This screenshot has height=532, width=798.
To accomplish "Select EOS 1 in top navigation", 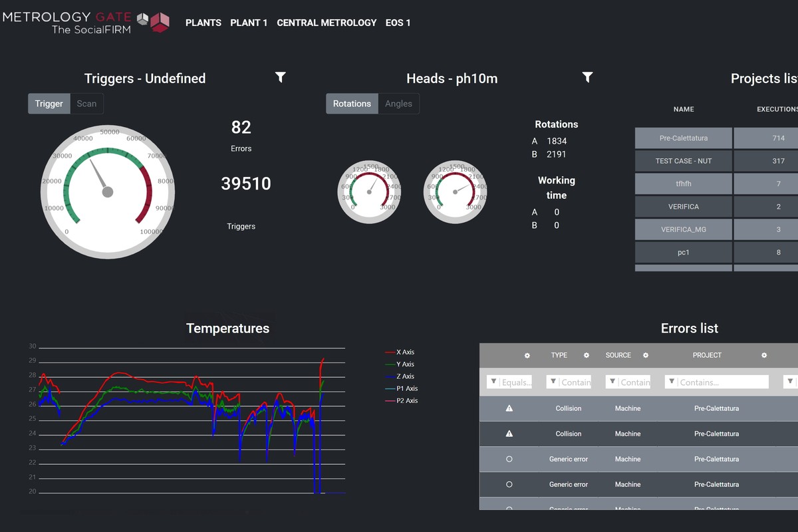I will 398,23.
